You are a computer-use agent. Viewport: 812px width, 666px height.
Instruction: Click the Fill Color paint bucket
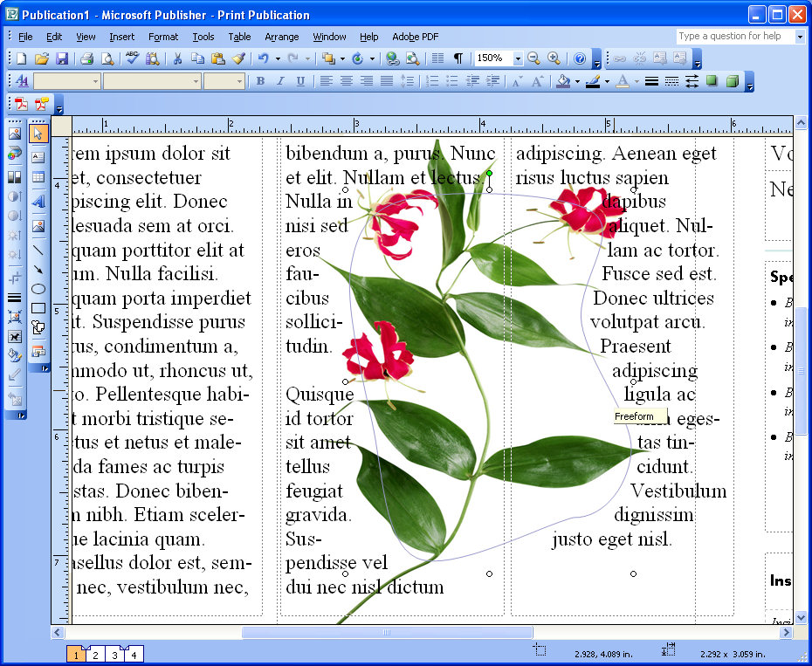tap(563, 81)
